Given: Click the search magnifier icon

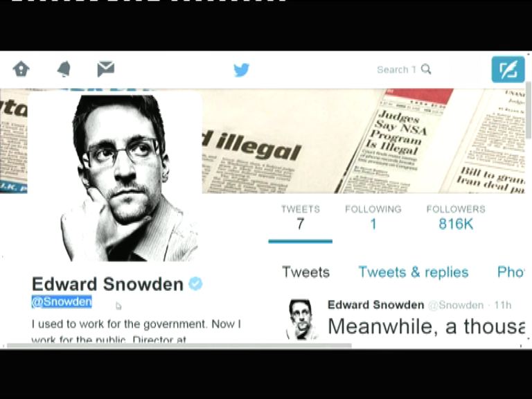Looking at the screenshot, I should coord(426,69).
